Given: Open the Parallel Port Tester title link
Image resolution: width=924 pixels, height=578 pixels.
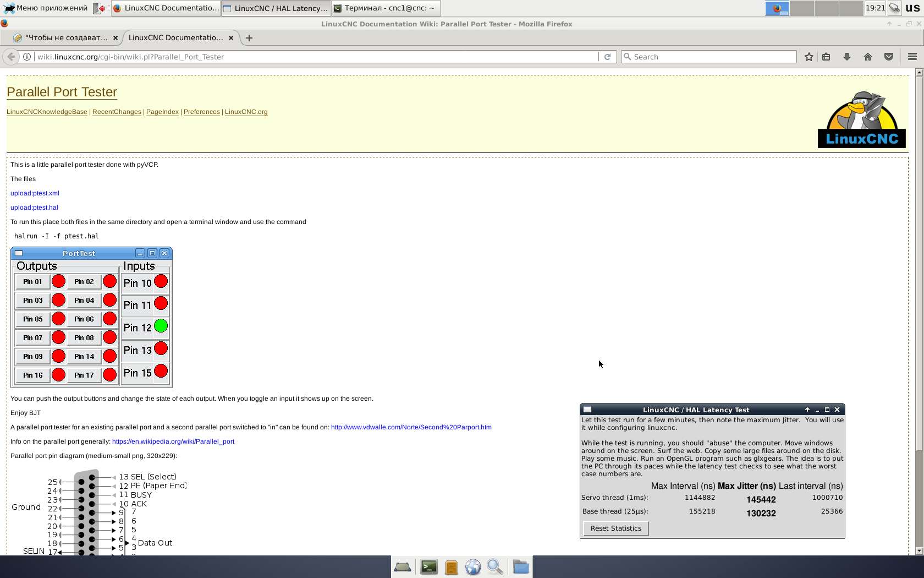Looking at the screenshot, I should coord(62,92).
